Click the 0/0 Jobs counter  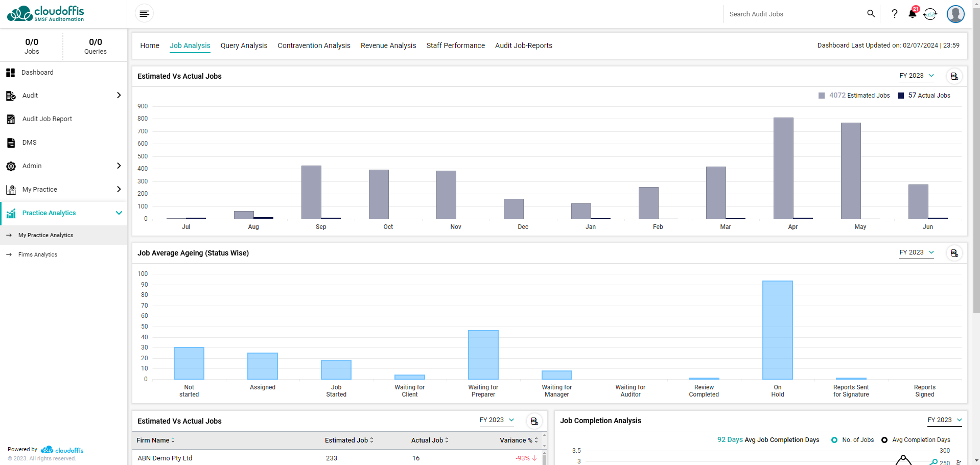tap(32, 46)
